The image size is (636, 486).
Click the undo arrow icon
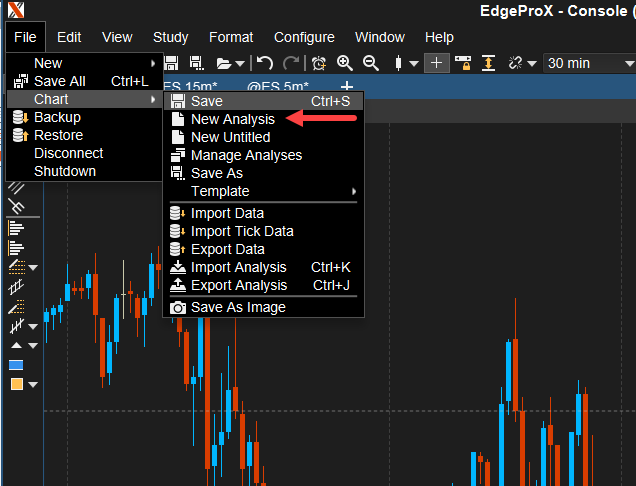264,63
